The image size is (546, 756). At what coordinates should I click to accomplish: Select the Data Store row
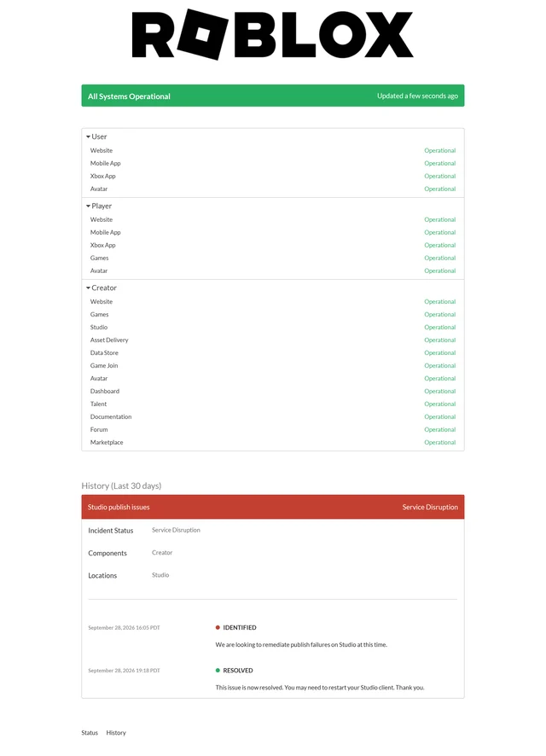coord(273,353)
